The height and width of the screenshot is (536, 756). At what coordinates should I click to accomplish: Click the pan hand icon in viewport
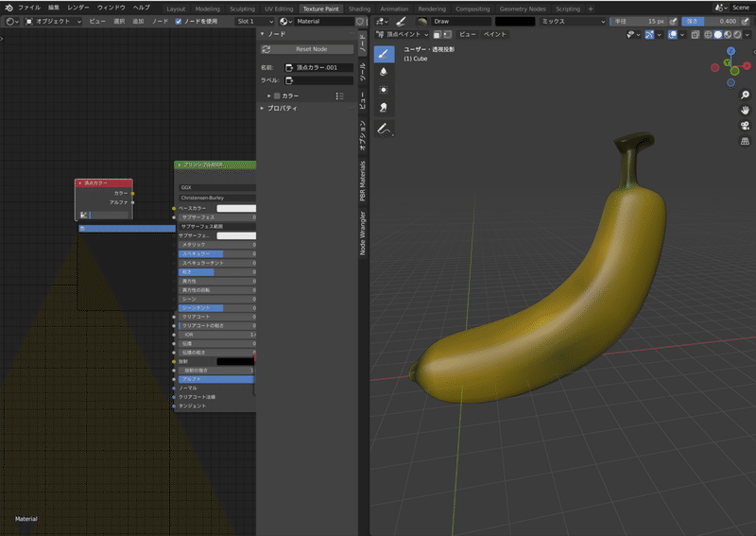[x=745, y=111]
